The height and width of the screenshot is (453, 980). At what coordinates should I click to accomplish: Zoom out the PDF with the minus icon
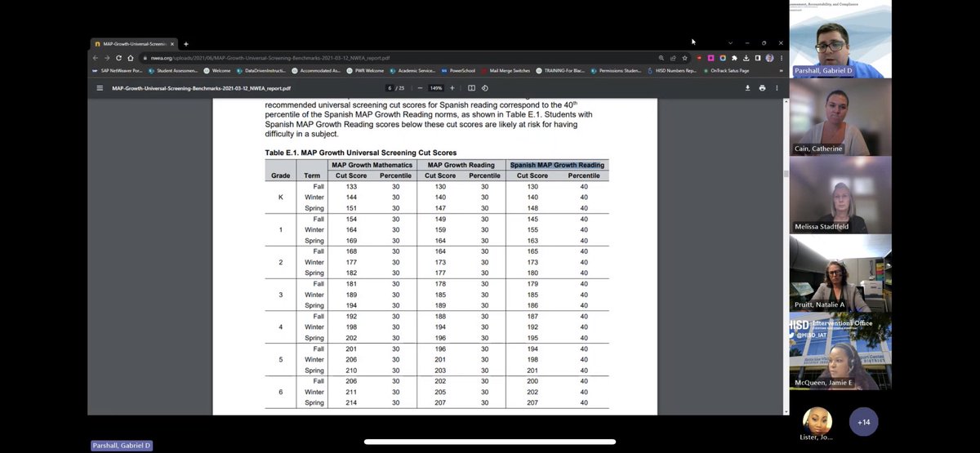[x=420, y=88]
